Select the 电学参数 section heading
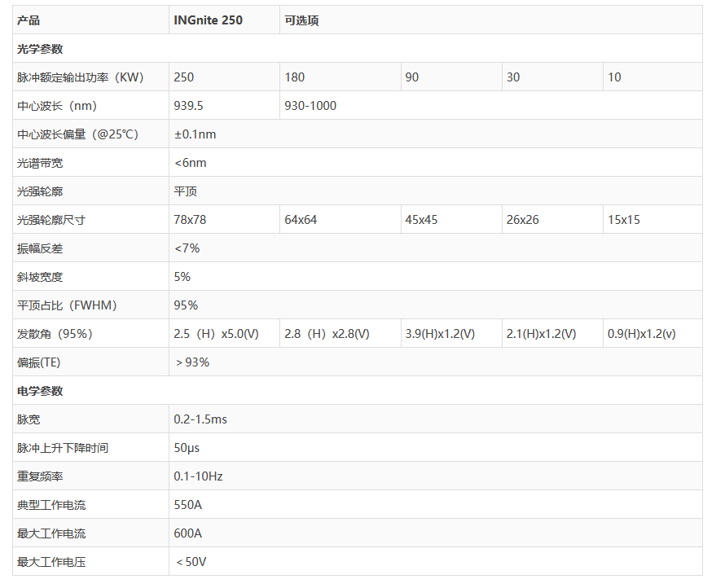716x588 pixels. tap(40, 391)
